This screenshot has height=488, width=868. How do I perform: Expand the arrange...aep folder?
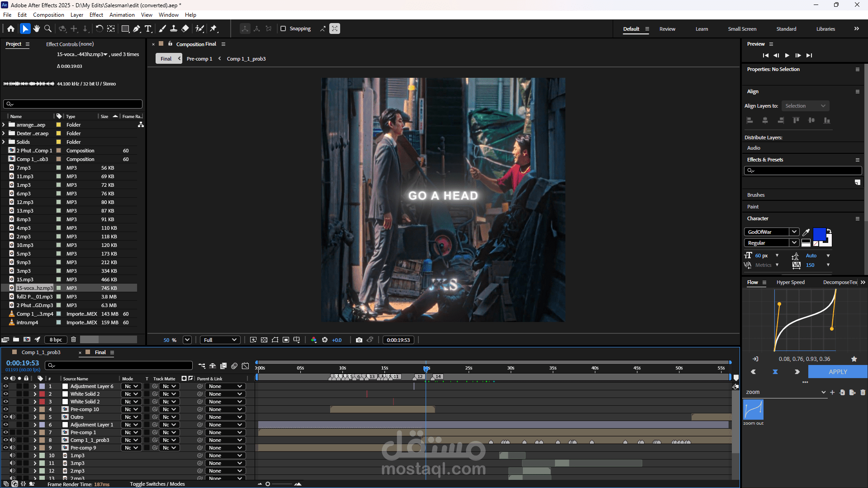pyautogui.click(x=4, y=125)
